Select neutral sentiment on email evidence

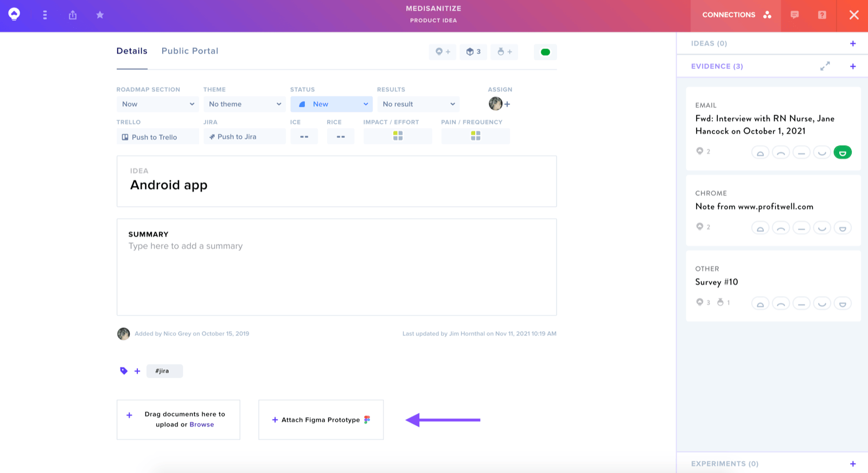pos(801,153)
